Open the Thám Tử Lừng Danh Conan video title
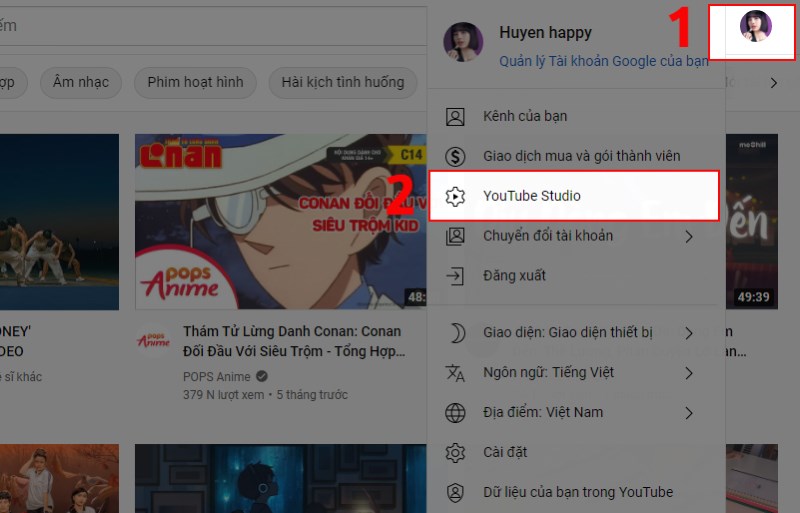 click(294, 341)
